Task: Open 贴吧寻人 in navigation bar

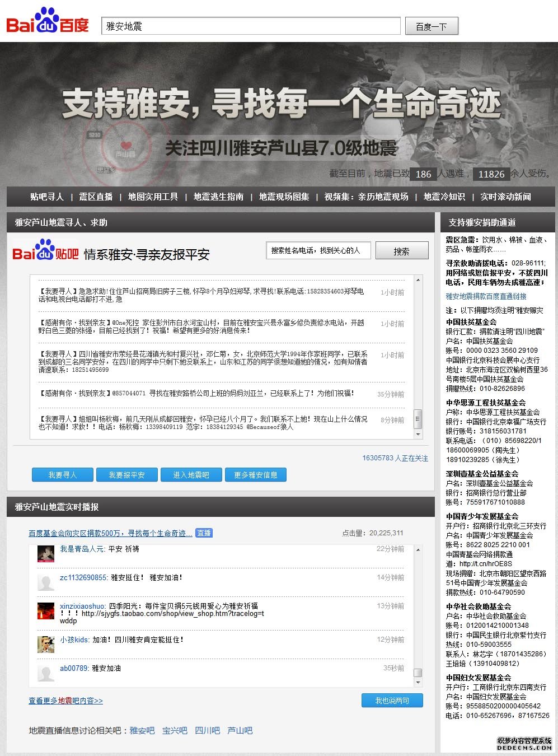Action: click(x=47, y=197)
